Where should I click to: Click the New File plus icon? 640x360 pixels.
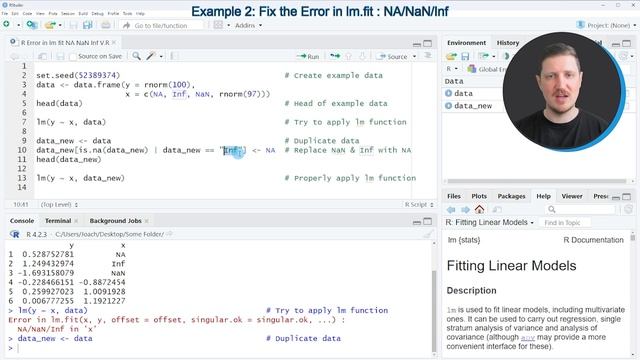click(6, 24)
